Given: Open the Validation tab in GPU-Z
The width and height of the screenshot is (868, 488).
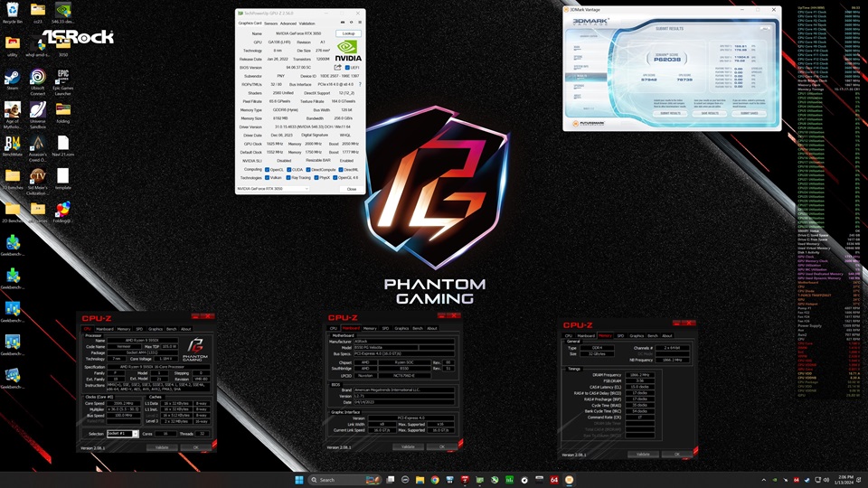Looking at the screenshot, I should click(307, 23).
